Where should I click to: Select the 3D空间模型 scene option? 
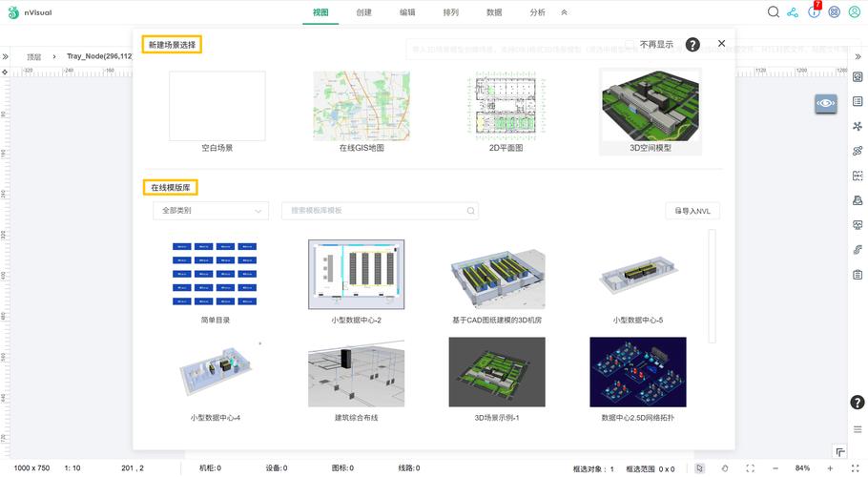click(x=651, y=112)
